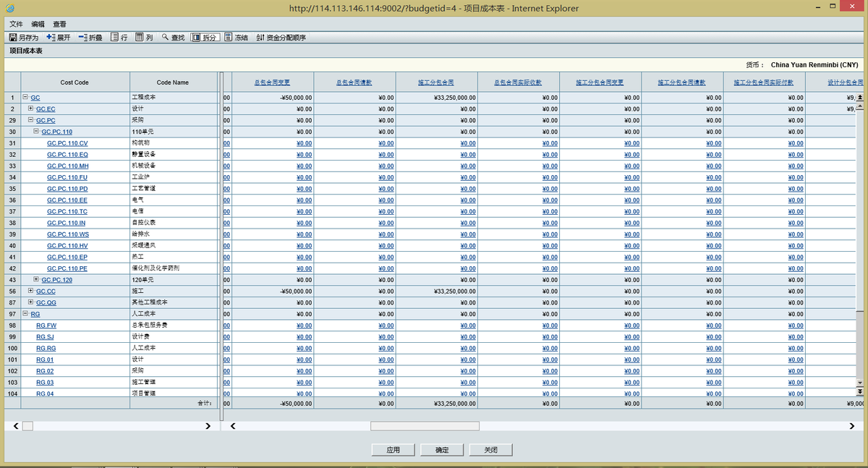
Task: Open the 查找 find tool
Action: point(174,37)
